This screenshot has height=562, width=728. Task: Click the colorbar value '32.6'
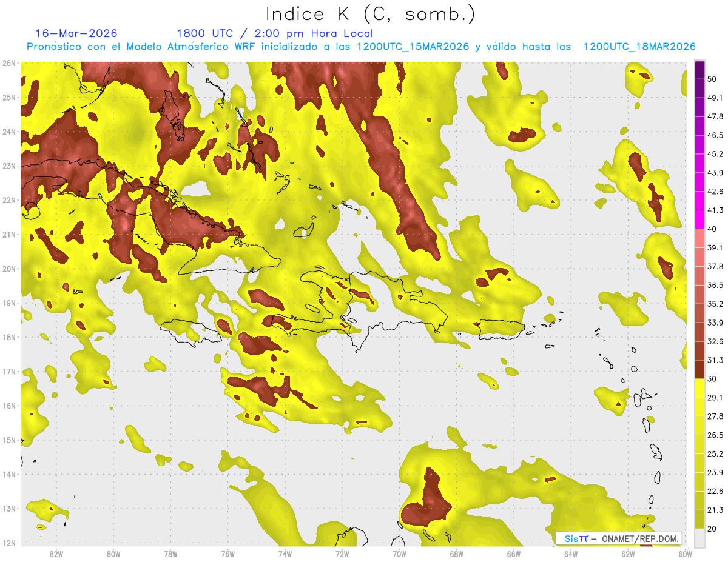[x=715, y=341]
